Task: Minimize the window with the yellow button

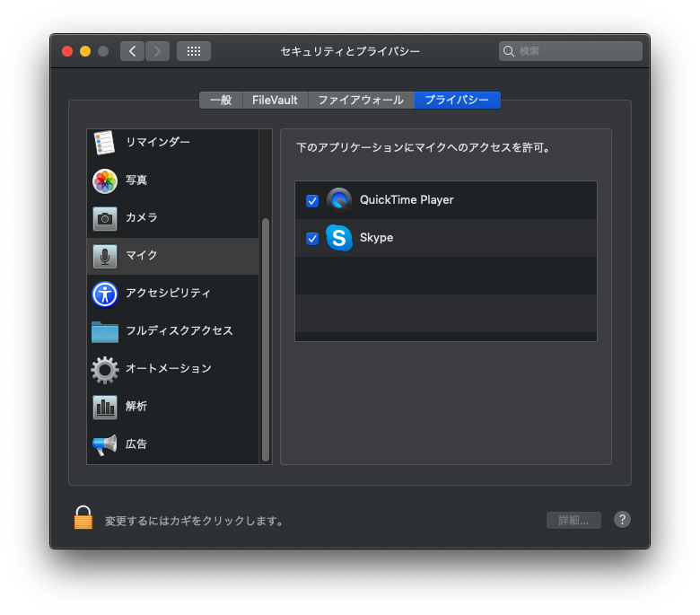Action: [85, 51]
